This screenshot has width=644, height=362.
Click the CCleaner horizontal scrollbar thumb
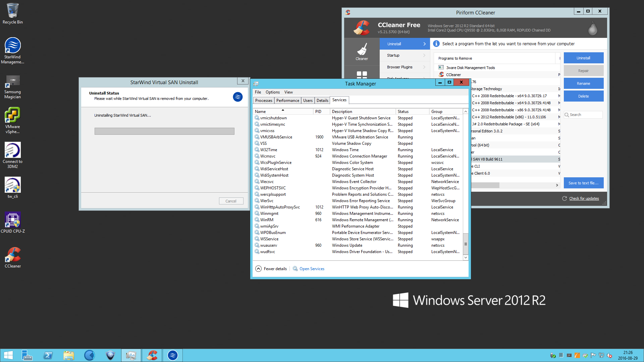point(485,185)
